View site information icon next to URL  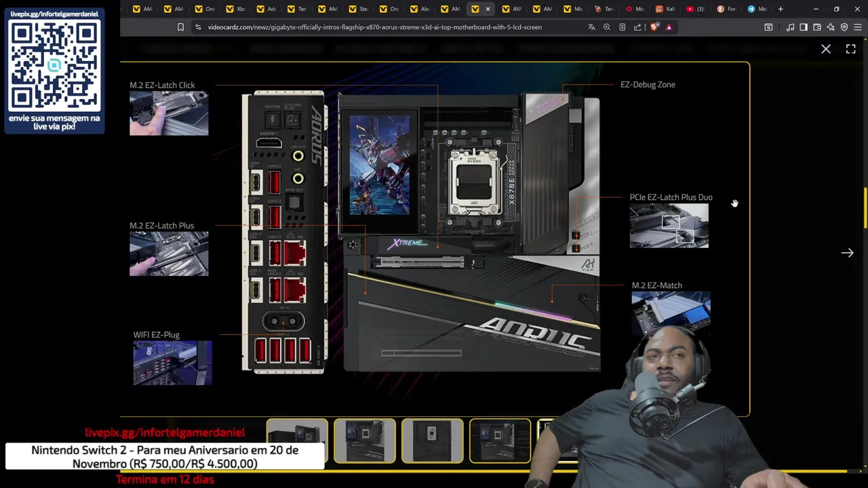[198, 27]
